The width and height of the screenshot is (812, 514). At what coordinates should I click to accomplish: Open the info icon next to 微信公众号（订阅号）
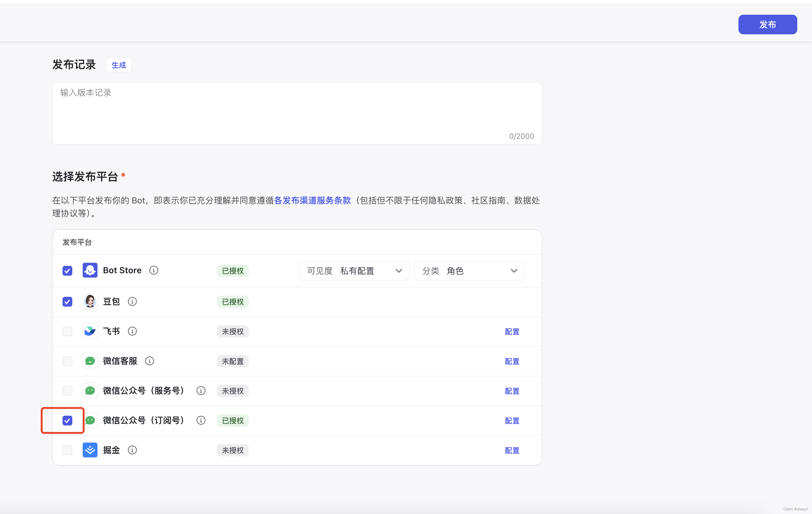[201, 420]
